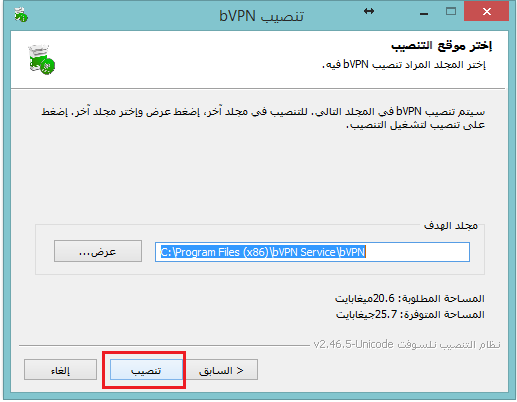
Task: Open the installer system menu icon in title bar
Action: tap(21, 15)
